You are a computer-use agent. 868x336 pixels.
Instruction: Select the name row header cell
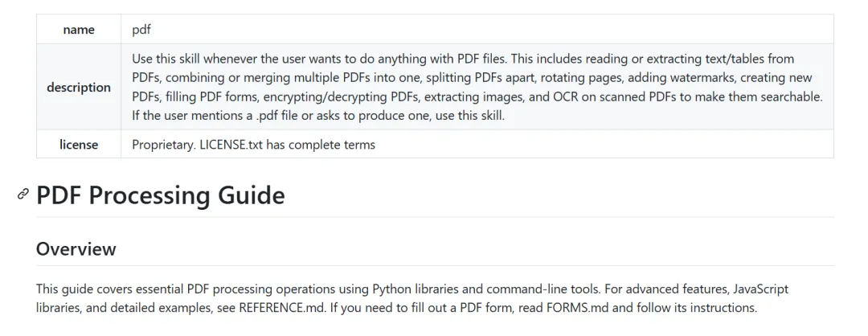(x=79, y=30)
